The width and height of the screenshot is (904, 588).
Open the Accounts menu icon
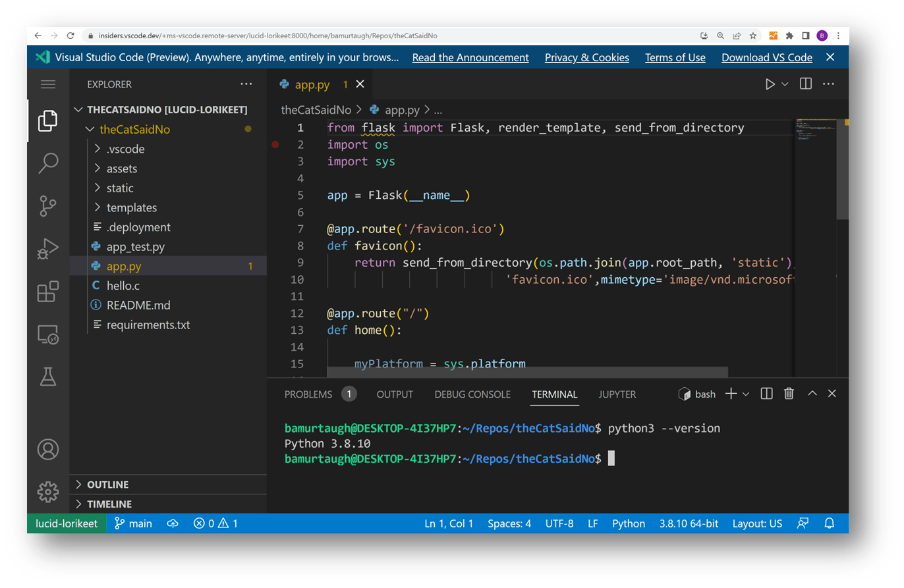tap(48, 449)
